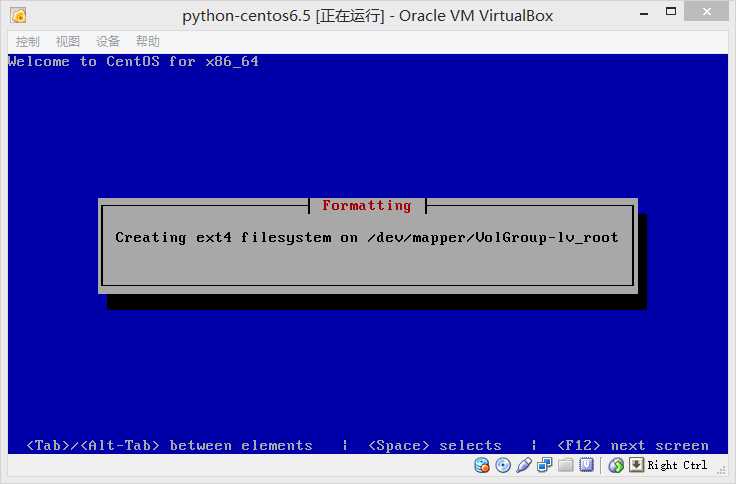Click the 'Right Ctrl' host key label
The width and height of the screenshot is (736, 484).
tap(677, 465)
